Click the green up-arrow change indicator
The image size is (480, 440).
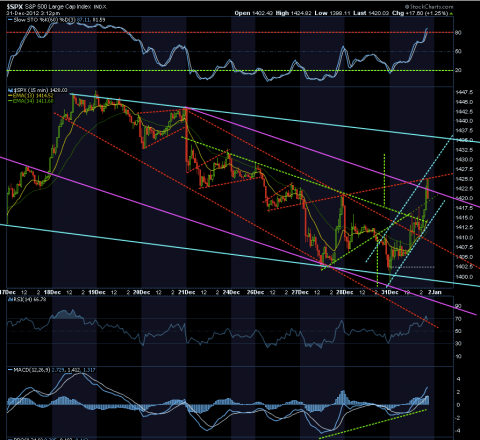pos(451,14)
